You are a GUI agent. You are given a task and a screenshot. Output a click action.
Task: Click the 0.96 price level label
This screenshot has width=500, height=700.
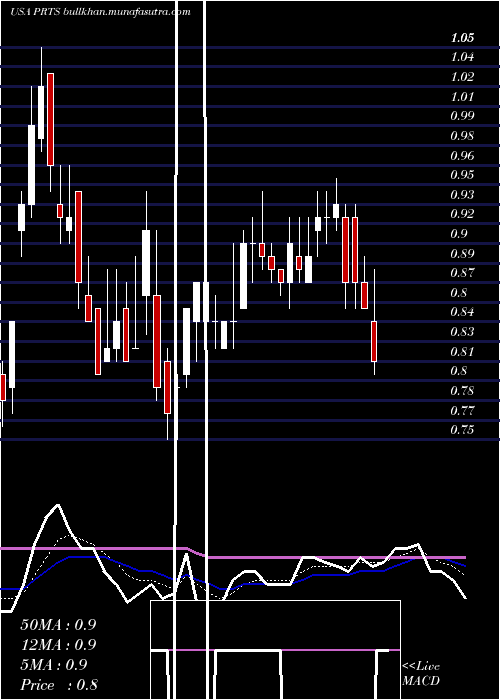462,155
